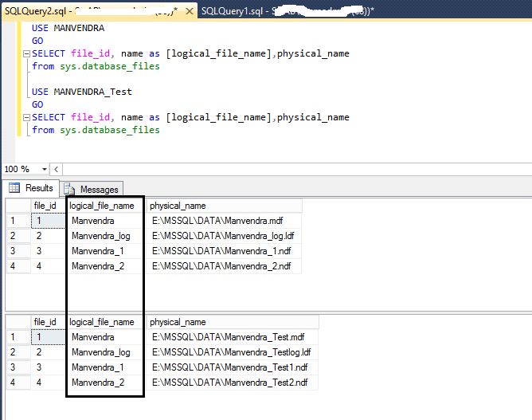
Task: Select file_id column header in first grid
Action: [48, 206]
